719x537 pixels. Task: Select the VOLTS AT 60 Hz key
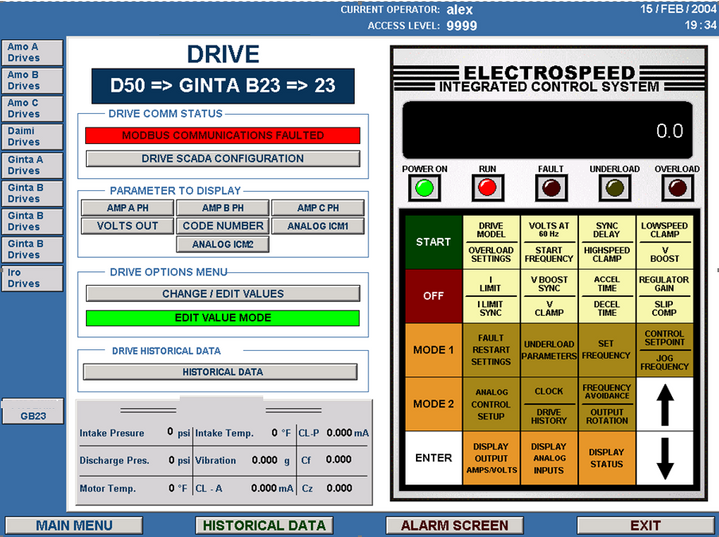549,230
